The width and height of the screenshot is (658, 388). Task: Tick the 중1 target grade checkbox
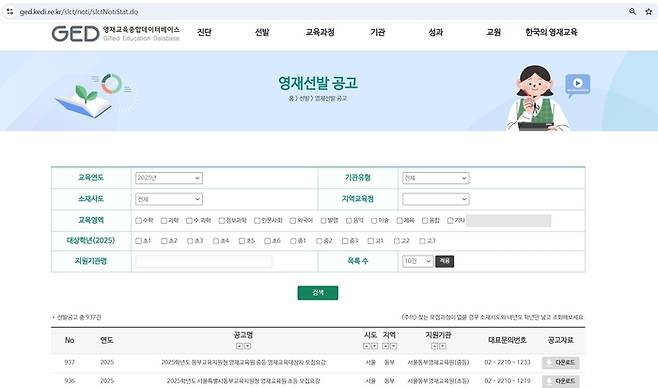pos(293,241)
